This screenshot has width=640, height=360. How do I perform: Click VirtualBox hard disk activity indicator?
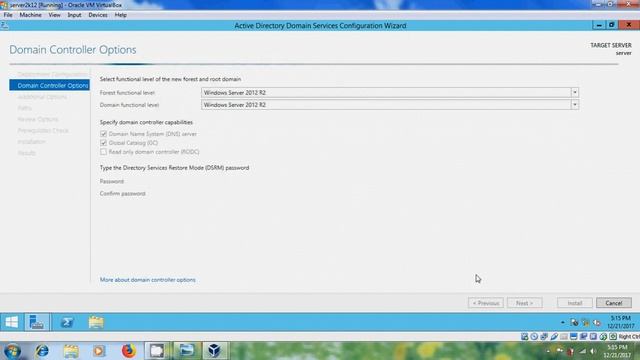click(524, 337)
